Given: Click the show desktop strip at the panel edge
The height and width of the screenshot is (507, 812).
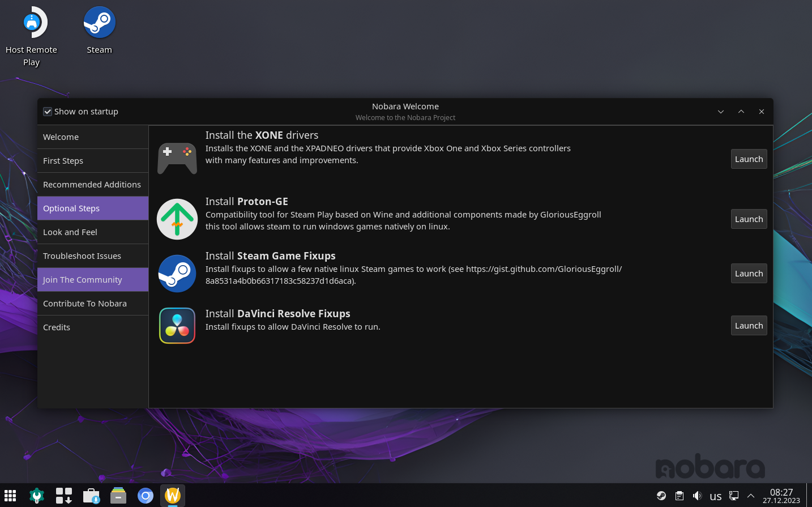Looking at the screenshot, I should 809,496.
